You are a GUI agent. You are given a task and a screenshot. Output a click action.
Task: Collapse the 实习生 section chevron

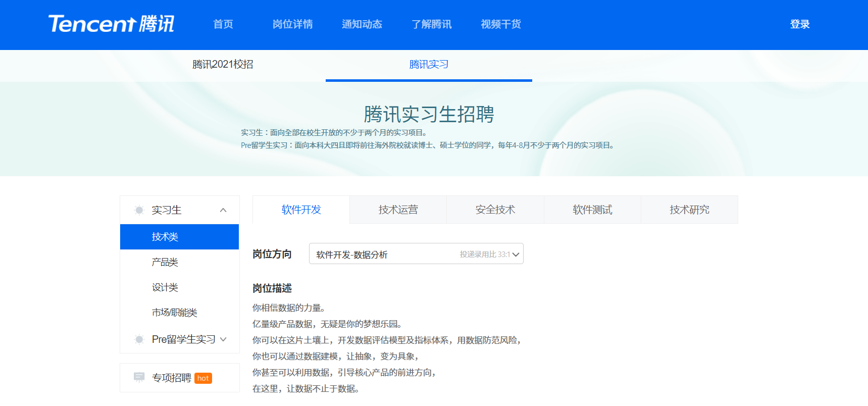point(223,210)
